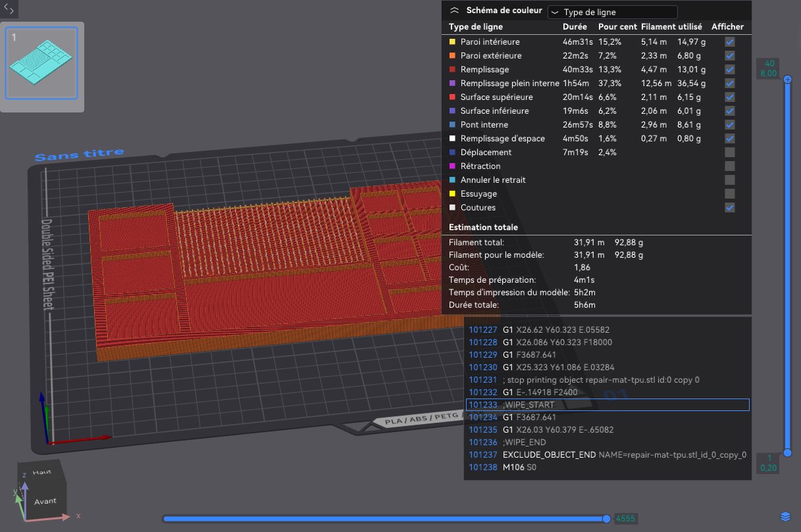
Task: Select plate 1 thumbnail
Action: tap(41, 62)
